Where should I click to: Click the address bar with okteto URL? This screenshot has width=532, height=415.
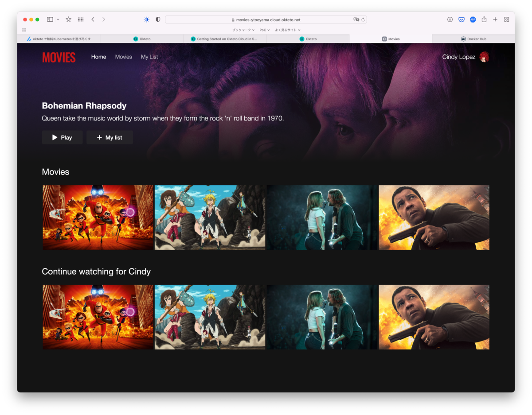point(266,19)
